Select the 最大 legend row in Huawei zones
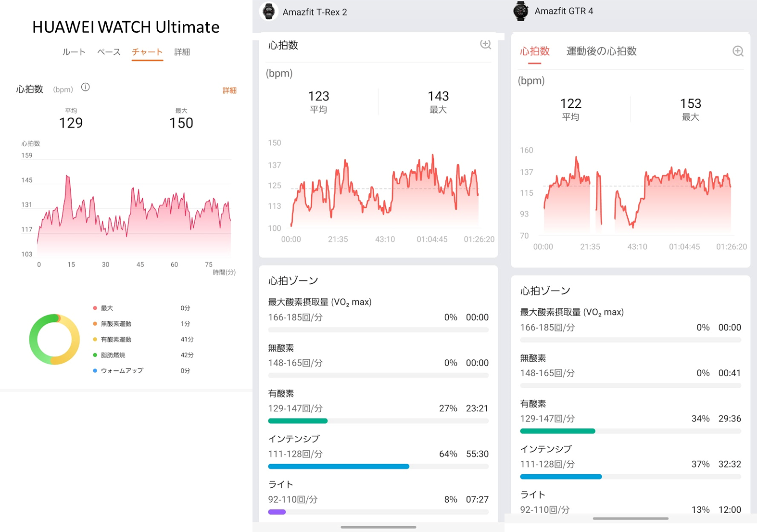 (142, 308)
